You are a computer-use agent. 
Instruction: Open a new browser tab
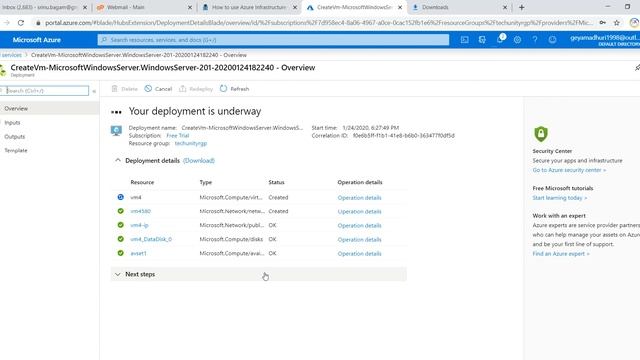coord(521,7)
